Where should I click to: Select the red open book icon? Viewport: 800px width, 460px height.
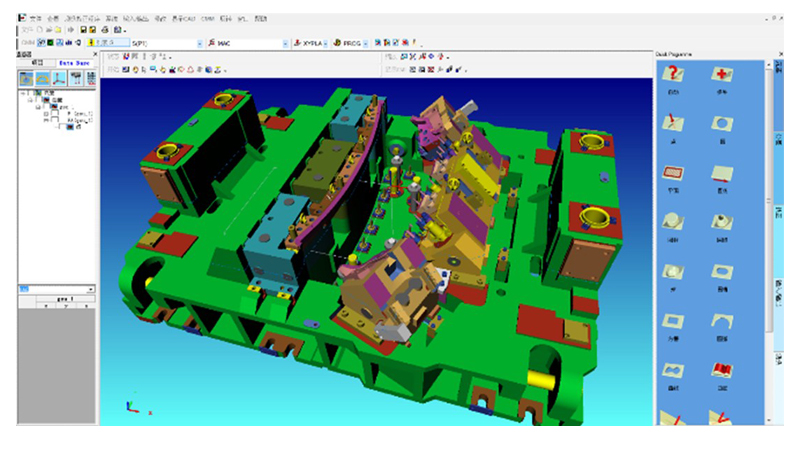click(719, 371)
